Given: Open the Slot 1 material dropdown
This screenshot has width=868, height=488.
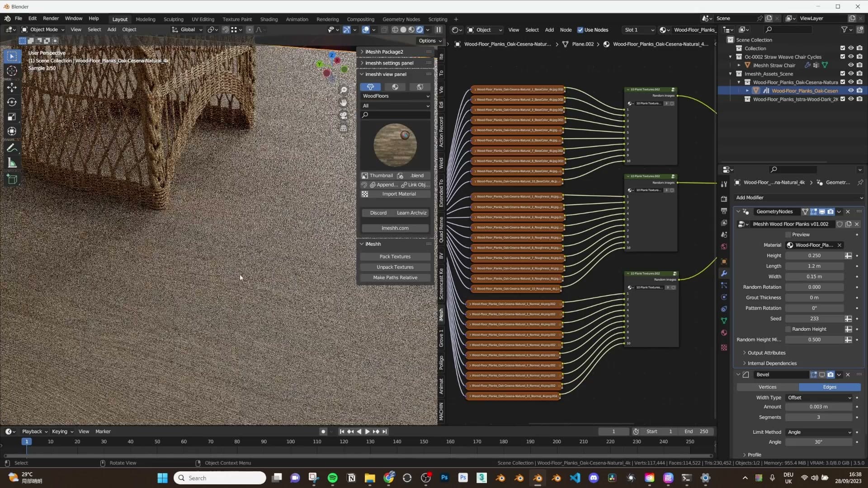Looking at the screenshot, I should (638, 30).
